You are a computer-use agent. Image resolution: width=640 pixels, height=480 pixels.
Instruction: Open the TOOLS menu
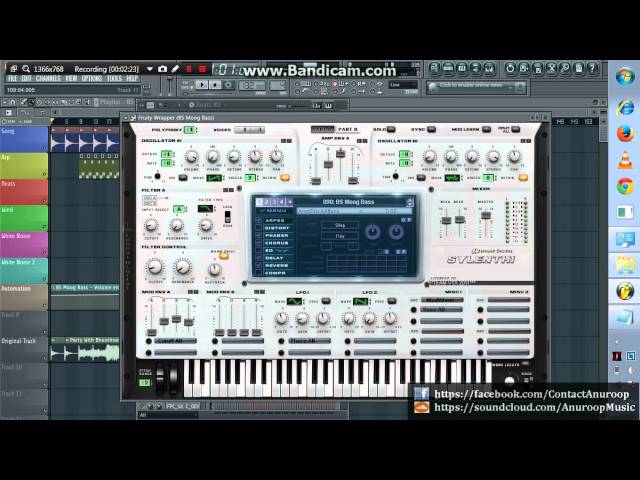coord(115,78)
